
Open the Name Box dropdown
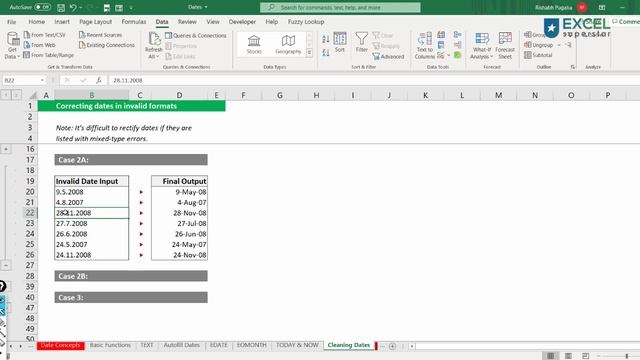[42, 80]
